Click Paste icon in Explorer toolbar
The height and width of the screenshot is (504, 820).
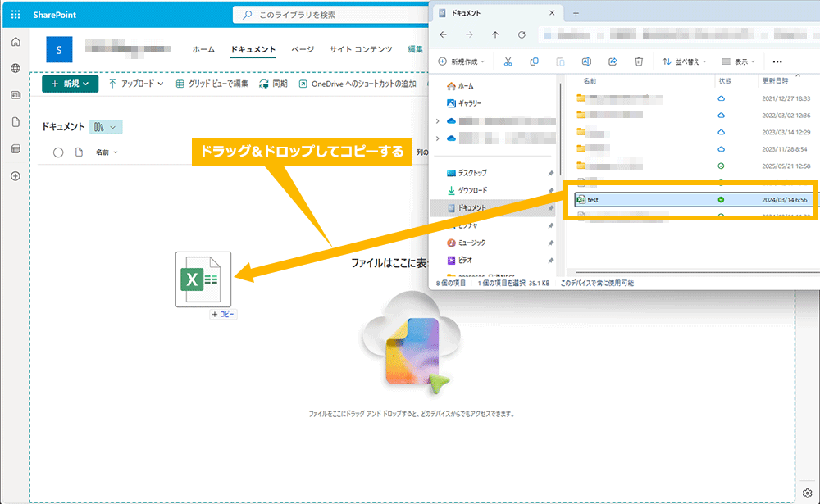pyautogui.click(x=560, y=61)
